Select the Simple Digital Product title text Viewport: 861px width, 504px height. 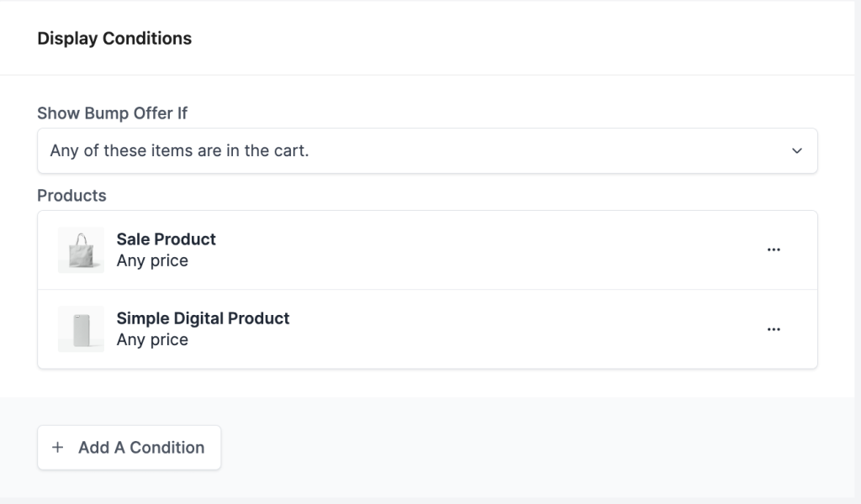pyautogui.click(x=203, y=318)
